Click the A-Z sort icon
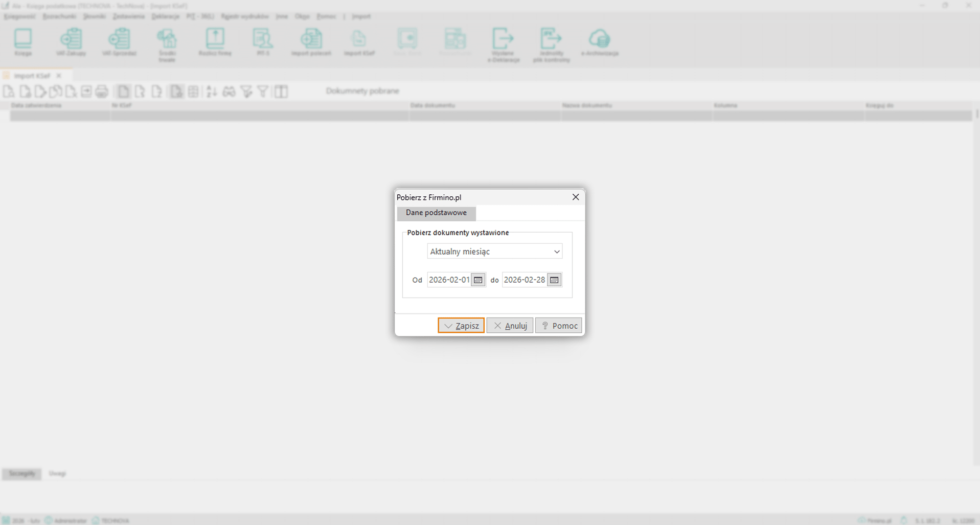The image size is (980, 525). (212, 92)
